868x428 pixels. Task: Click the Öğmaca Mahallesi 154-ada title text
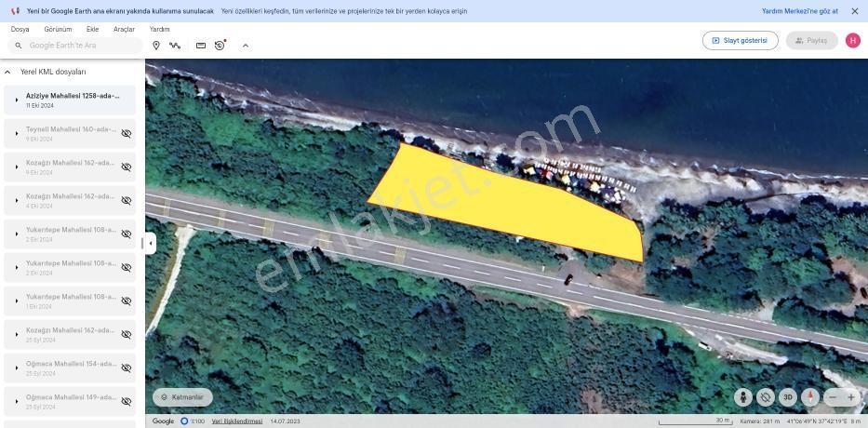[x=72, y=364]
